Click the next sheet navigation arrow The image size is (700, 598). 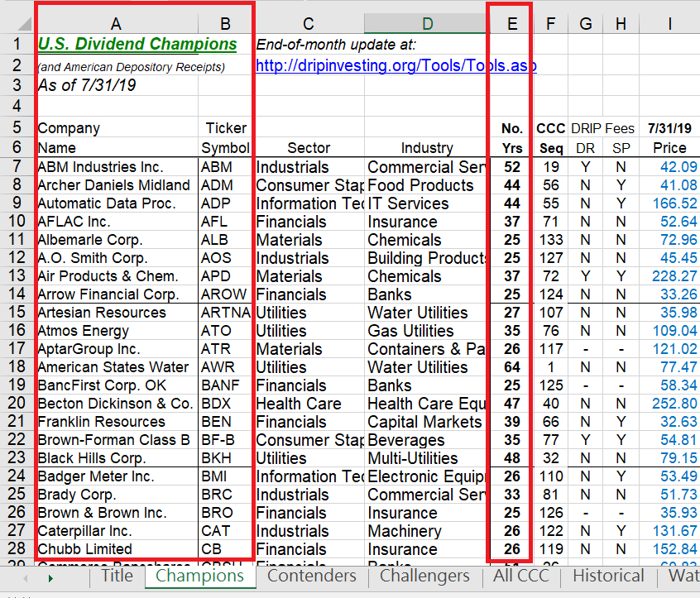[x=50, y=578]
